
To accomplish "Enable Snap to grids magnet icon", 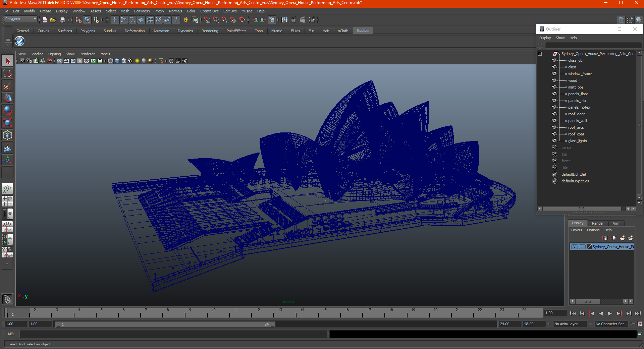I will (207, 20).
